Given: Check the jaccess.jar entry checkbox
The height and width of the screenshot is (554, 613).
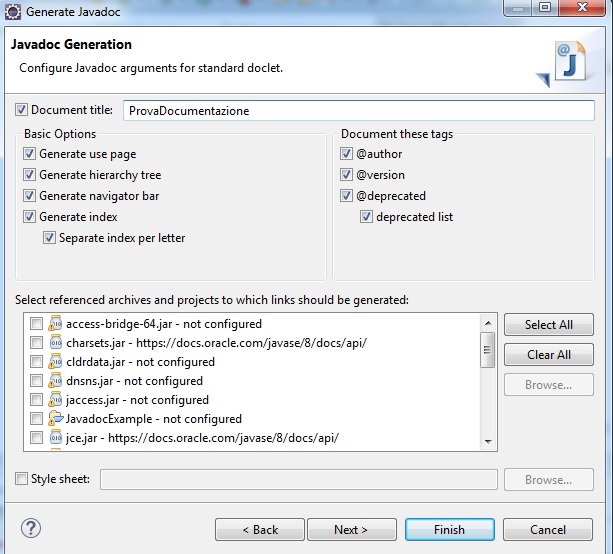Looking at the screenshot, I should tap(36, 400).
